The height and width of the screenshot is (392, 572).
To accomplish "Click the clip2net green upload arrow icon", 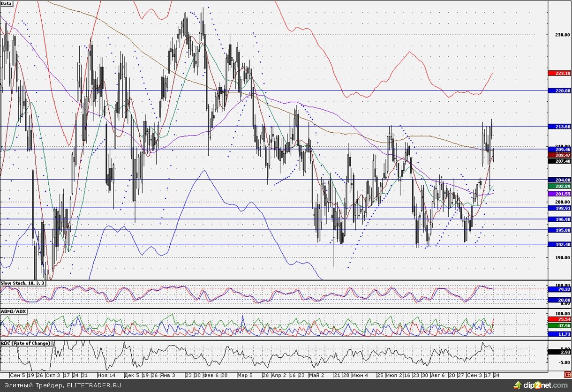I will [x=518, y=385].
